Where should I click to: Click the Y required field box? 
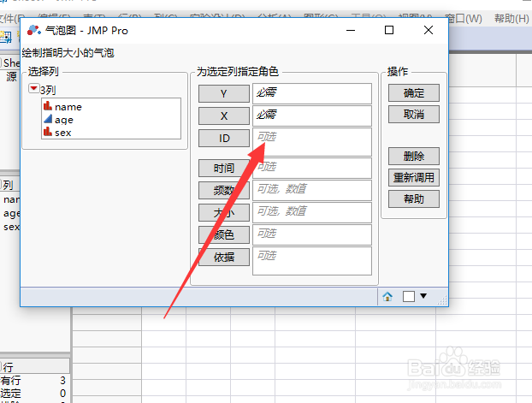point(312,94)
